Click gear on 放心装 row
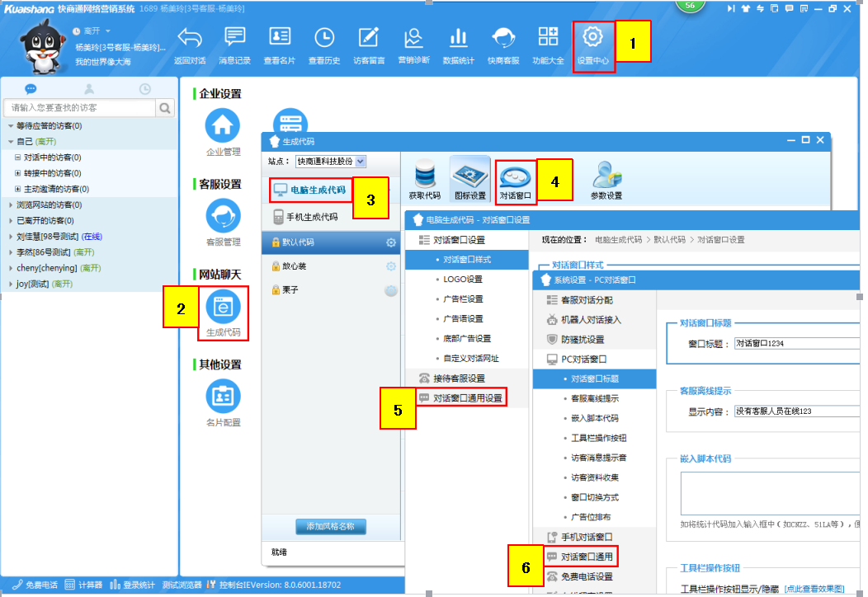Screen dimensions: 868x597 [x=391, y=266]
